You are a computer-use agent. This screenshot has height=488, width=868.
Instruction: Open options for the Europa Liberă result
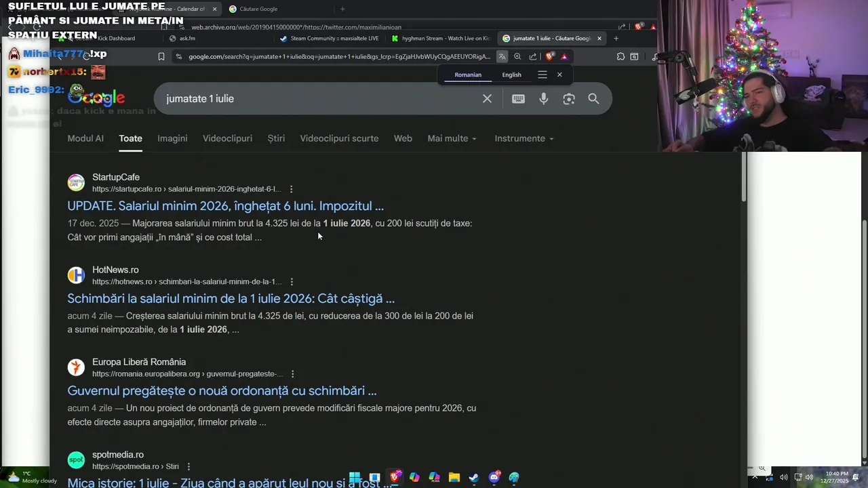point(292,374)
